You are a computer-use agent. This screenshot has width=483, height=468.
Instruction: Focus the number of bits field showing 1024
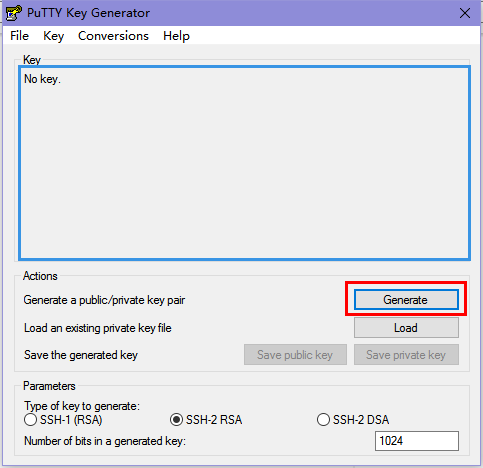point(417,441)
